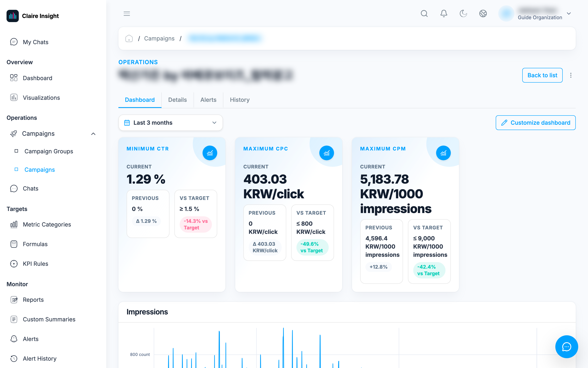Open Visualizations in sidebar
This screenshot has height=368, width=588.
coord(53,98)
